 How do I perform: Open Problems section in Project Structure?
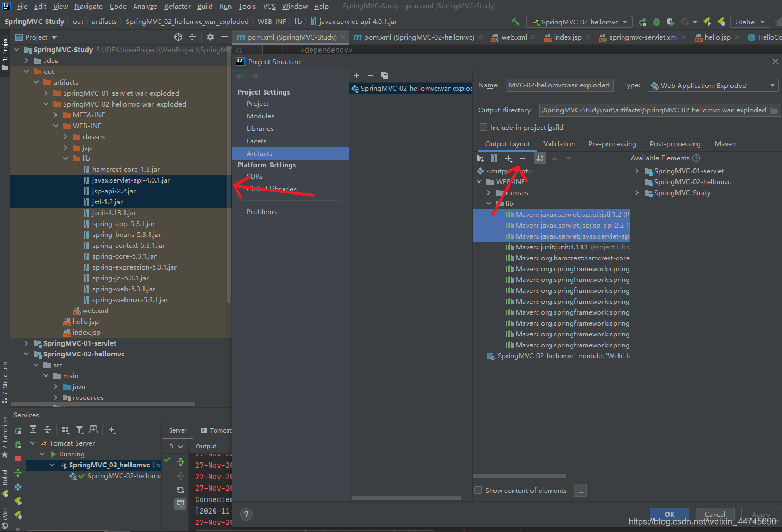(261, 212)
